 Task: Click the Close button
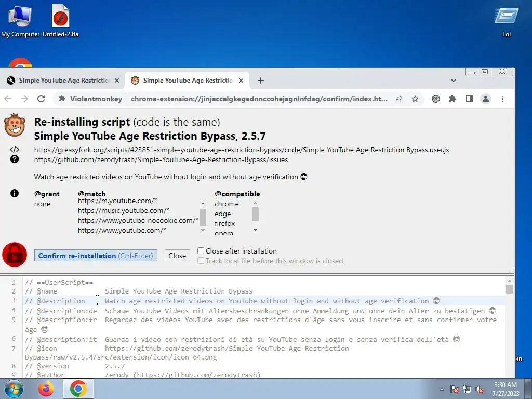[177, 256]
